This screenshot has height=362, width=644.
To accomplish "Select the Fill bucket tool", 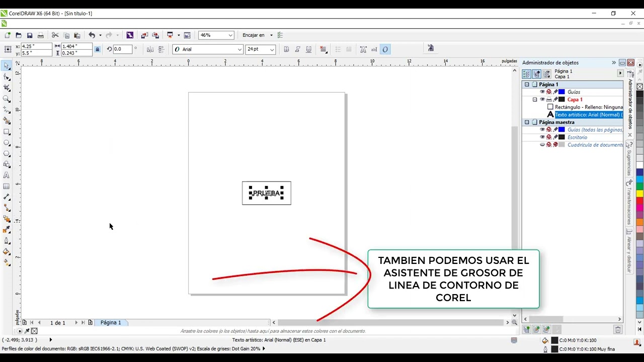I will [7, 252].
